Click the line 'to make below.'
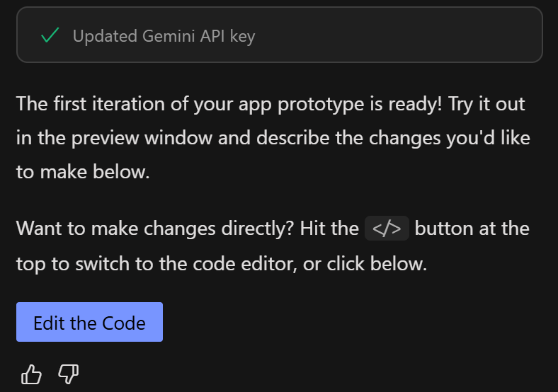The height and width of the screenshot is (392, 558). 83,171
